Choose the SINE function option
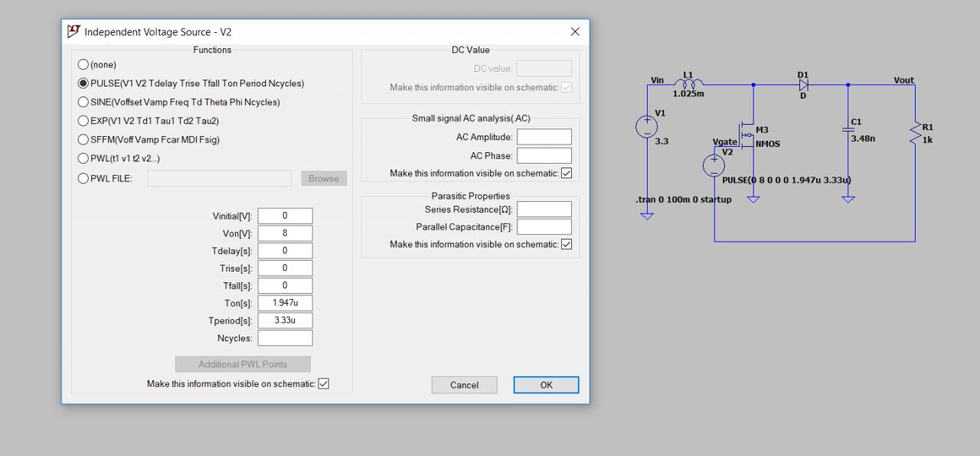980x456 pixels. coord(84,102)
